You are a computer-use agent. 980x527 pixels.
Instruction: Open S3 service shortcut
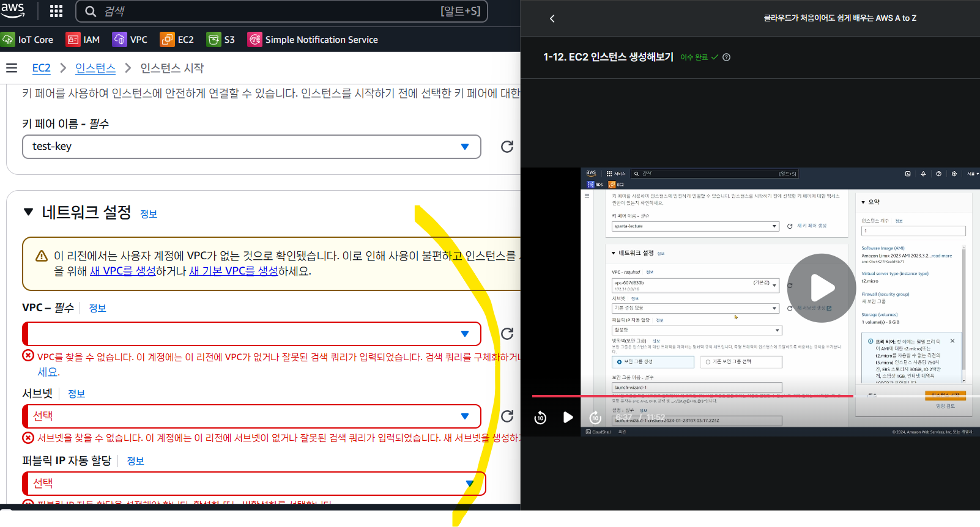point(221,40)
